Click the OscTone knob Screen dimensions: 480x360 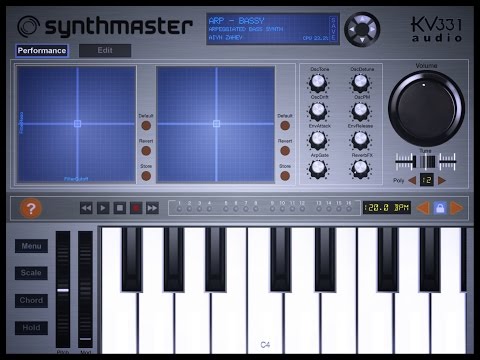318,82
